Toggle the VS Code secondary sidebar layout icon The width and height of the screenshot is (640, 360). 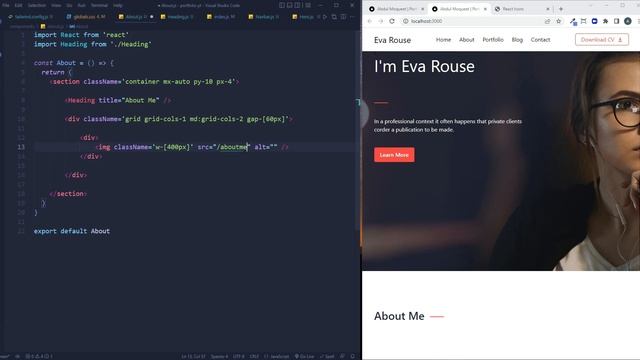[x=298, y=5]
